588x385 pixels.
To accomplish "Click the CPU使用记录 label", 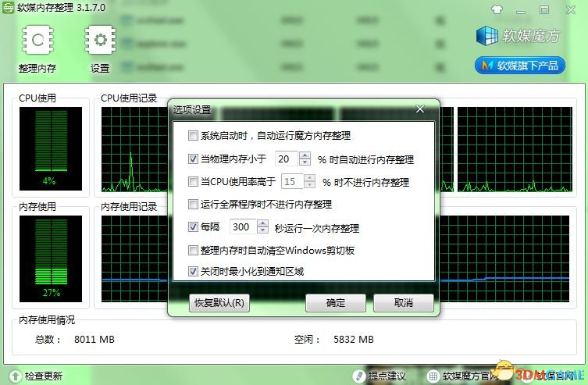I will 129,98.
